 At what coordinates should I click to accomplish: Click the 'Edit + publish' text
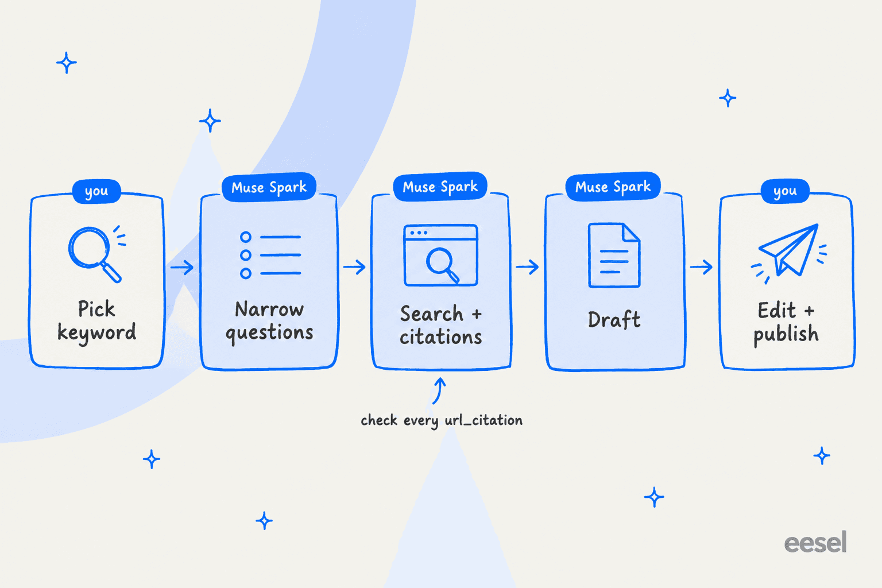[786, 323]
